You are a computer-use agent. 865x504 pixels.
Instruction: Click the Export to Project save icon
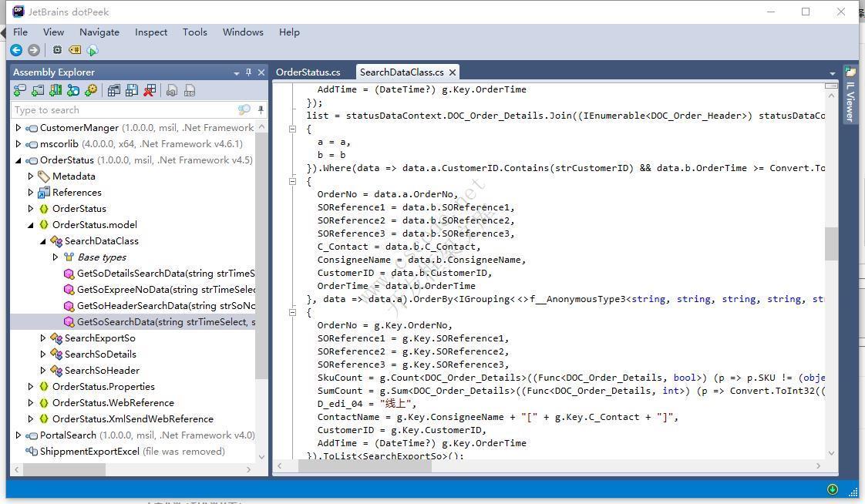[132, 90]
